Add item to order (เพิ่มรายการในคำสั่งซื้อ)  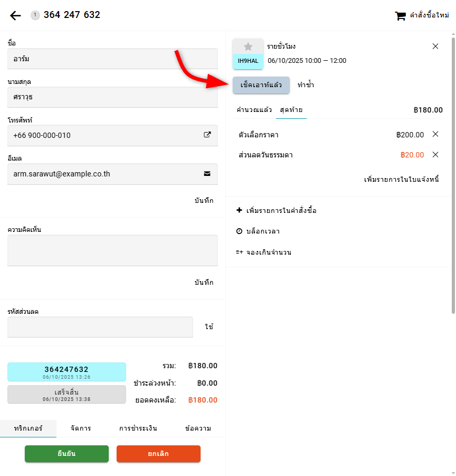[x=284, y=211]
